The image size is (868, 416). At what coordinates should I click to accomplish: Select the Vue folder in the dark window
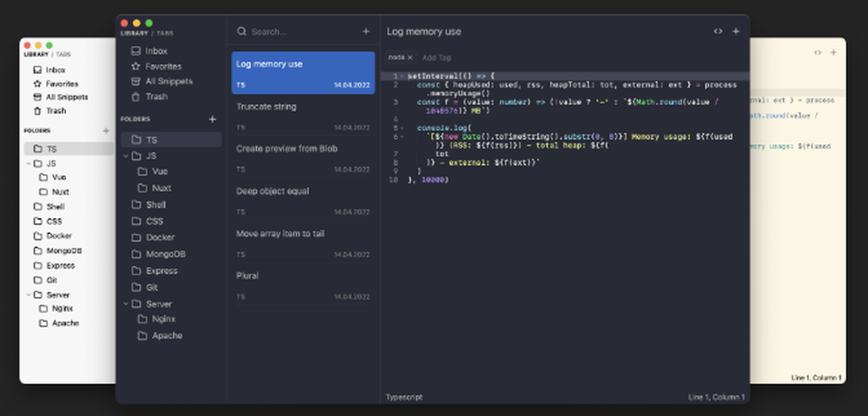click(x=153, y=172)
